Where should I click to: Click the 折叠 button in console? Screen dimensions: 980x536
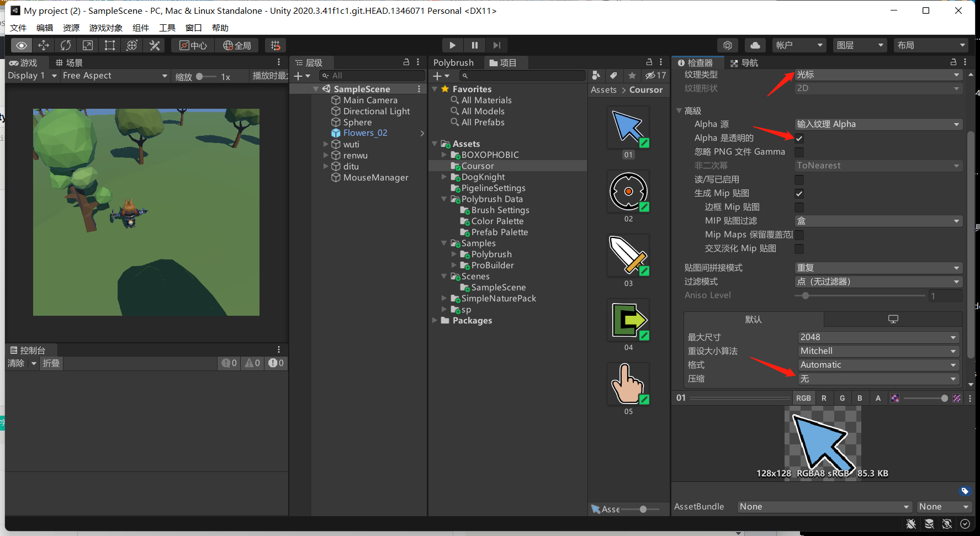click(x=51, y=363)
